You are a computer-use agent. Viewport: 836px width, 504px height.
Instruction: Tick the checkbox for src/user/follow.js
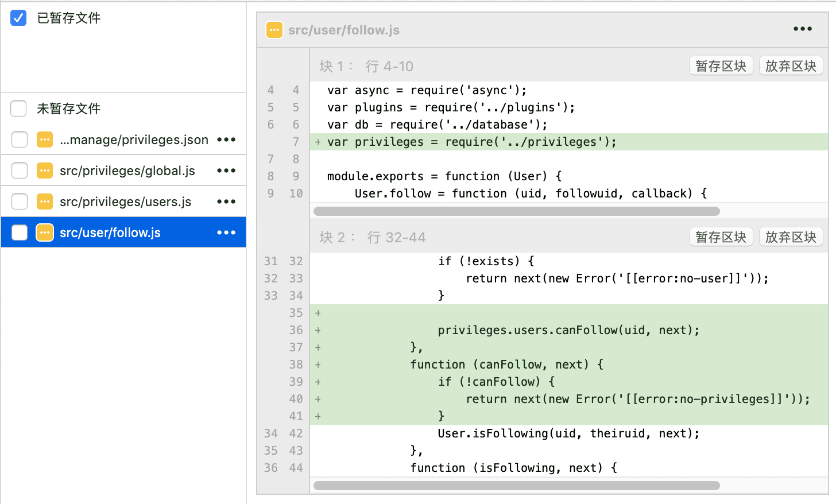pos(20,232)
